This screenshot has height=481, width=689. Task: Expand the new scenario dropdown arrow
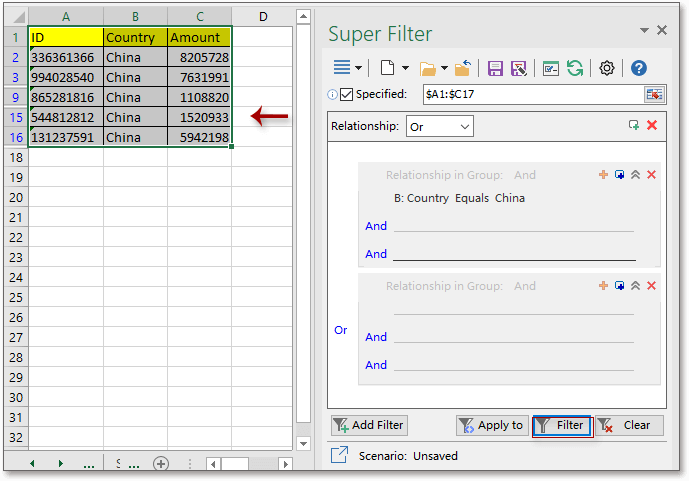(x=405, y=68)
